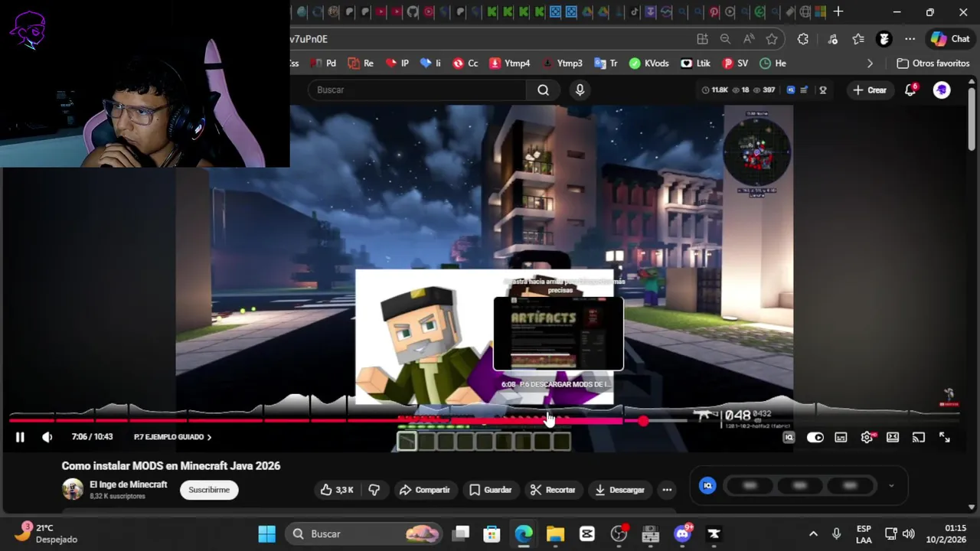Open player settings gear

point(867,437)
